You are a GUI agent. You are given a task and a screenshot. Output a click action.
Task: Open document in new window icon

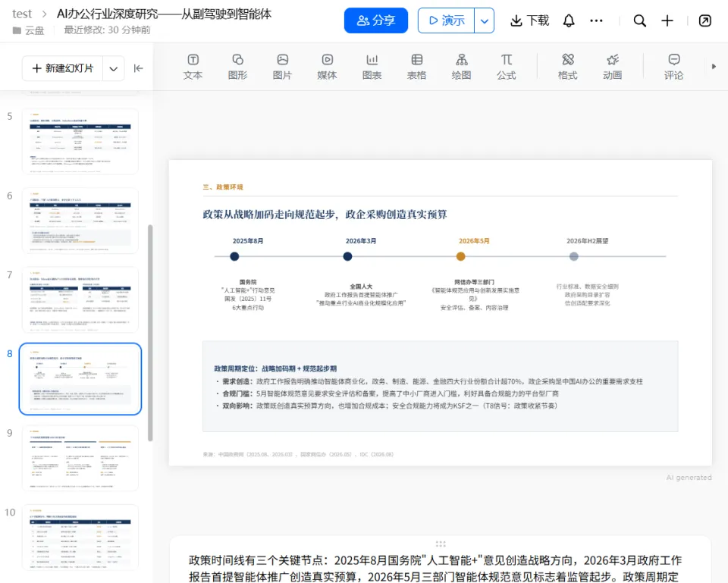click(704, 20)
